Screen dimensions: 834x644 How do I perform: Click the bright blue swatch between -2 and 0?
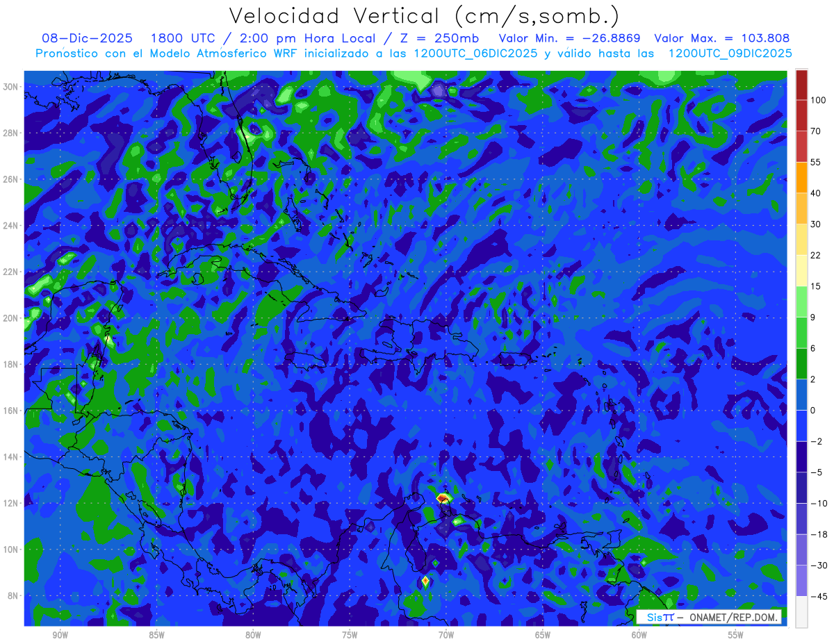[801, 425]
